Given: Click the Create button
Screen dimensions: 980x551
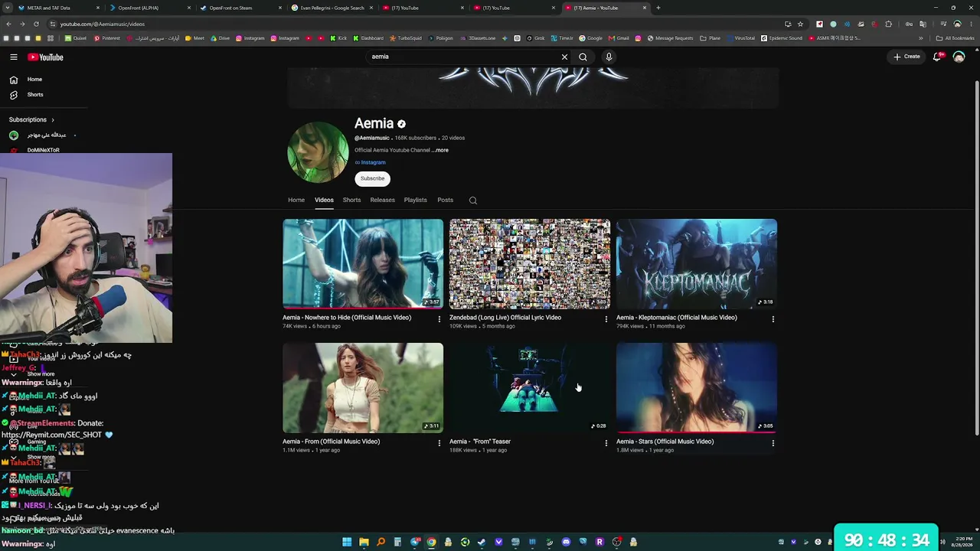Looking at the screenshot, I should [906, 57].
